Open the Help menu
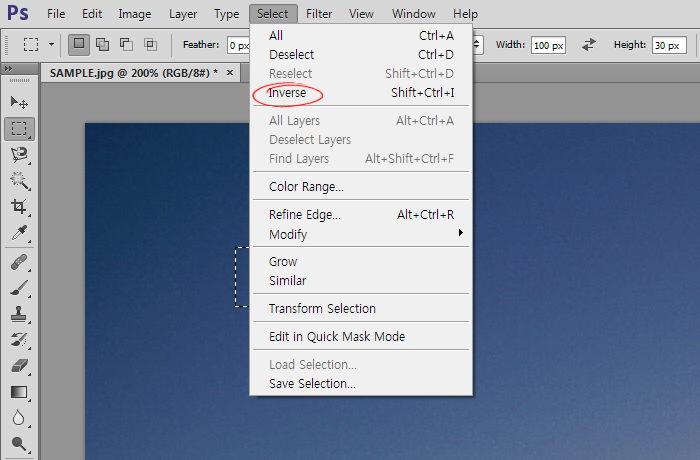 pyautogui.click(x=465, y=14)
